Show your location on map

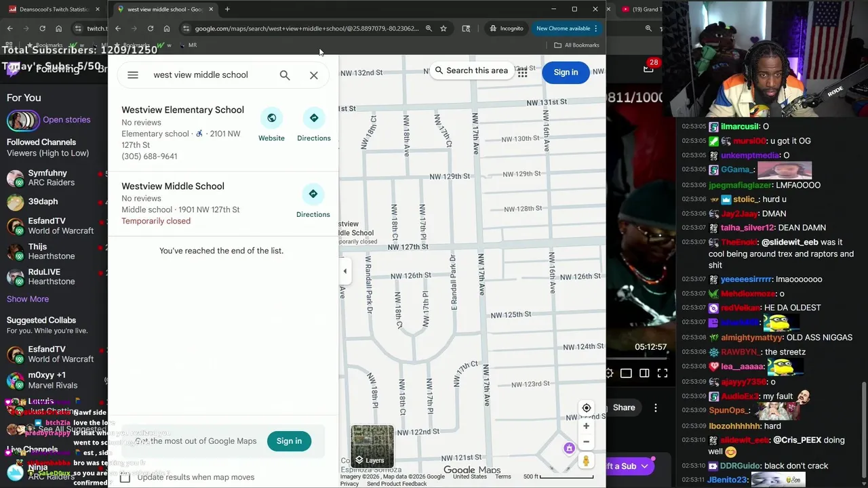point(587,408)
